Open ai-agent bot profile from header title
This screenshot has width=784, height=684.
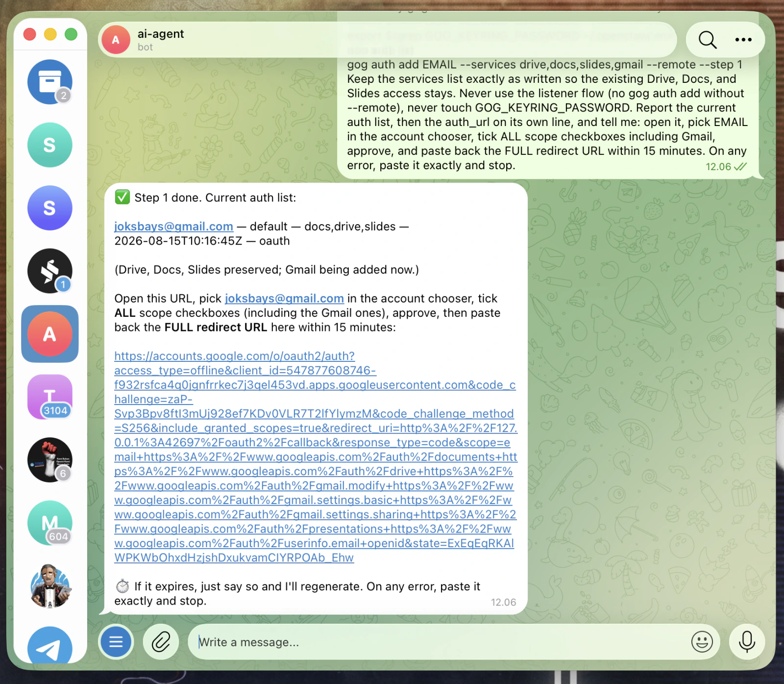[x=161, y=34]
